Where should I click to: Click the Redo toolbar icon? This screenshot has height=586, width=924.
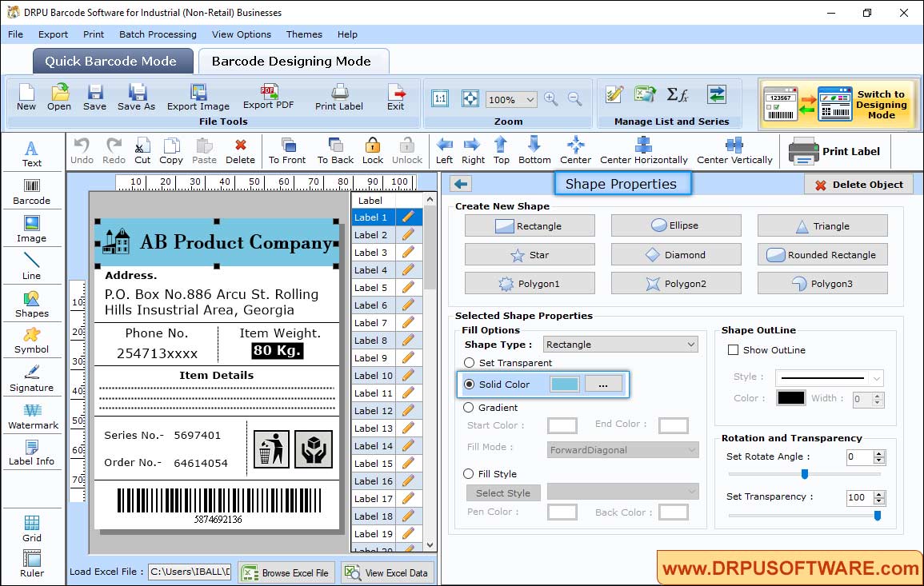(114, 151)
